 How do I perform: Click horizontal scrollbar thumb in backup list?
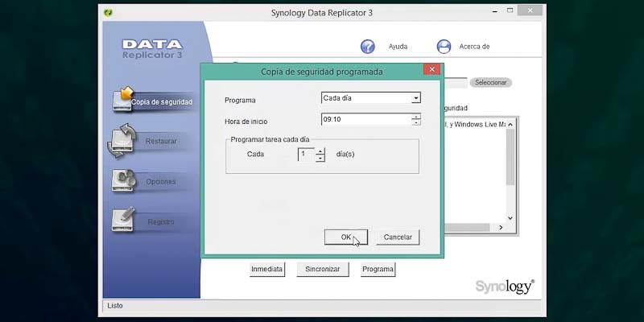(x=467, y=228)
